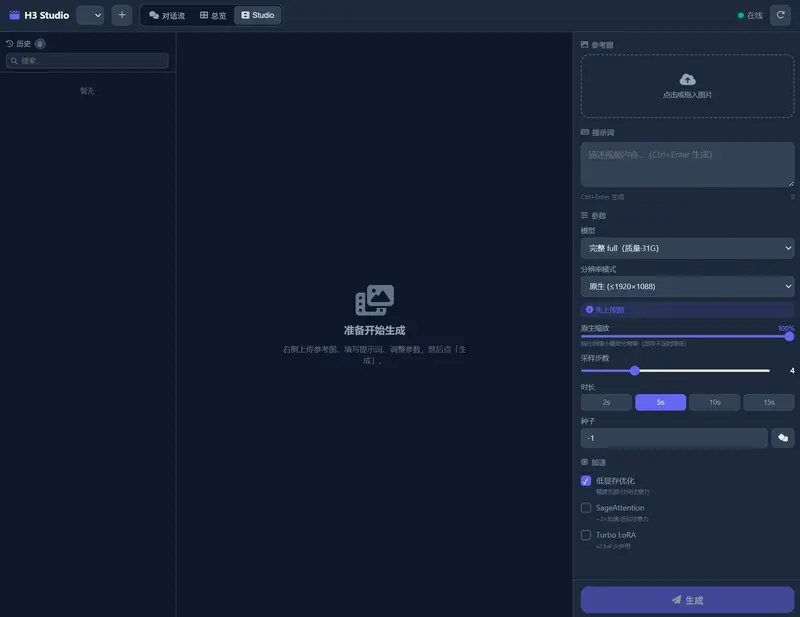Click 点击或拖入图片 upload text
The image size is (800, 617).
click(687, 95)
